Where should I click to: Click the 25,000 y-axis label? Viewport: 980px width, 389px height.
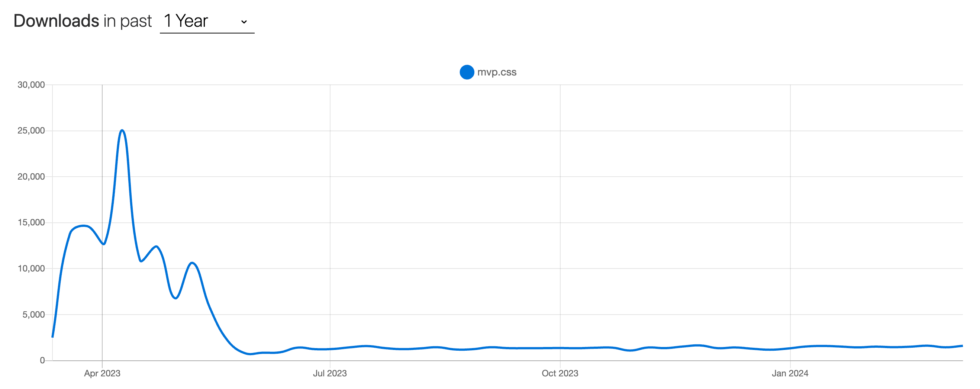click(x=31, y=131)
